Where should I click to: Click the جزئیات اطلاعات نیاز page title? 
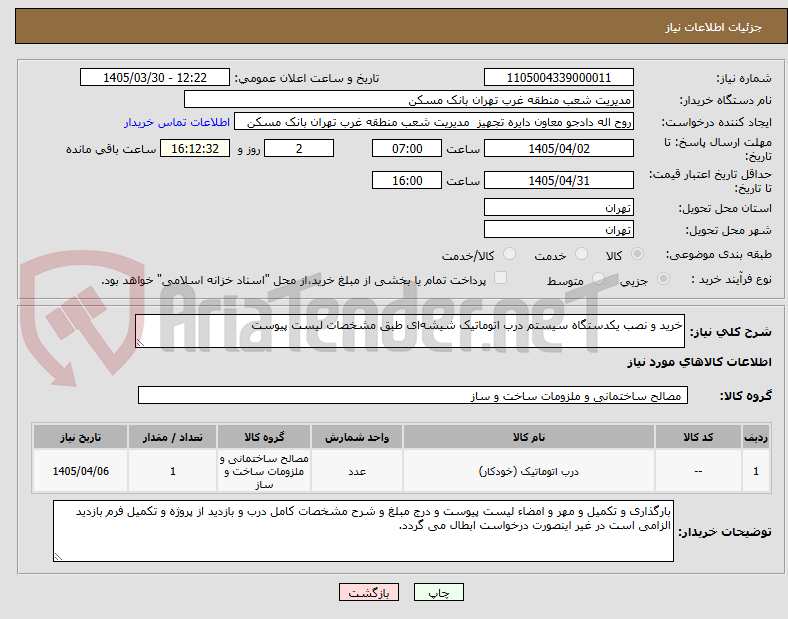click(x=714, y=27)
